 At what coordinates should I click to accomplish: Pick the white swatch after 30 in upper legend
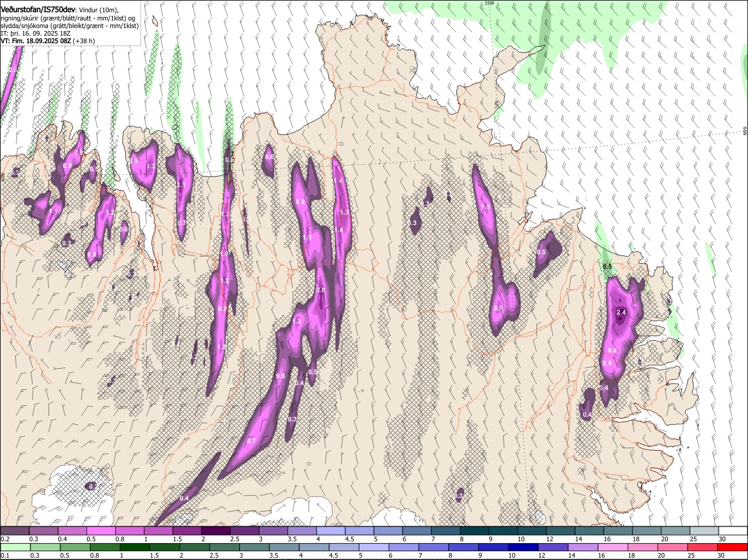tap(733, 531)
